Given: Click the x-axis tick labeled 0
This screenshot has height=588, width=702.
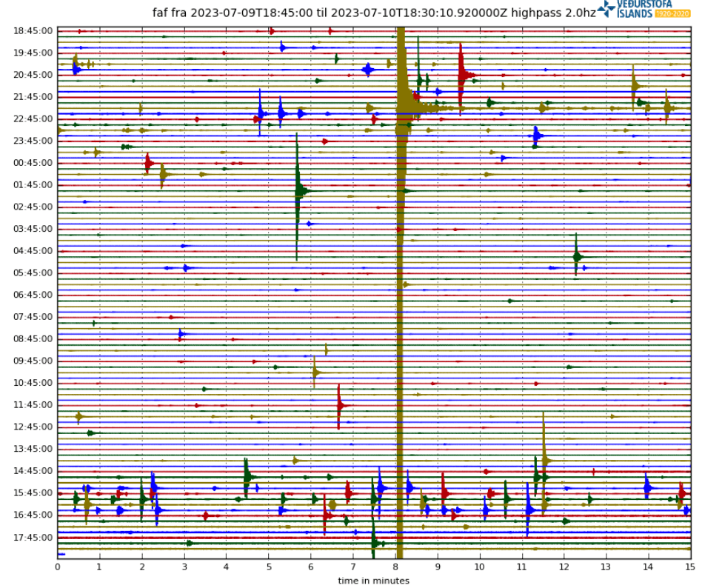Looking at the screenshot, I should click(x=58, y=567).
